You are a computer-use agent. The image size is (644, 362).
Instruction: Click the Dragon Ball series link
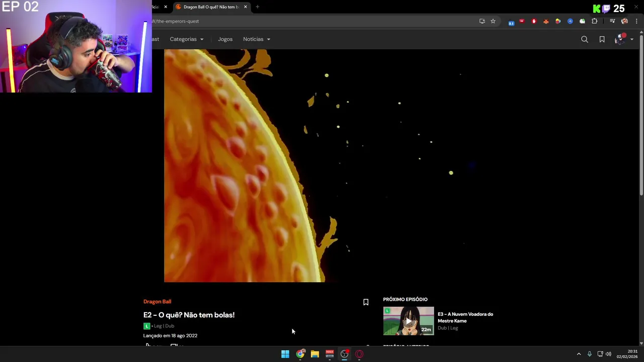pyautogui.click(x=157, y=302)
